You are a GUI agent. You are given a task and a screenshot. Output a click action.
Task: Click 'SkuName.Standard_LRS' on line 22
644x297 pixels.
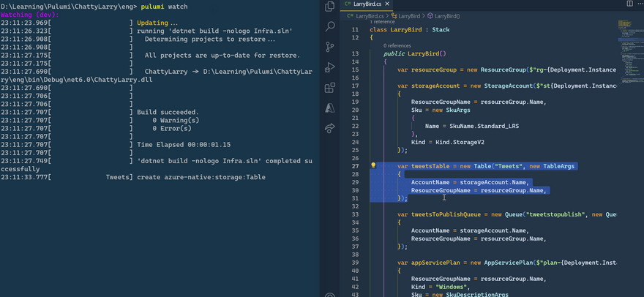pos(484,126)
